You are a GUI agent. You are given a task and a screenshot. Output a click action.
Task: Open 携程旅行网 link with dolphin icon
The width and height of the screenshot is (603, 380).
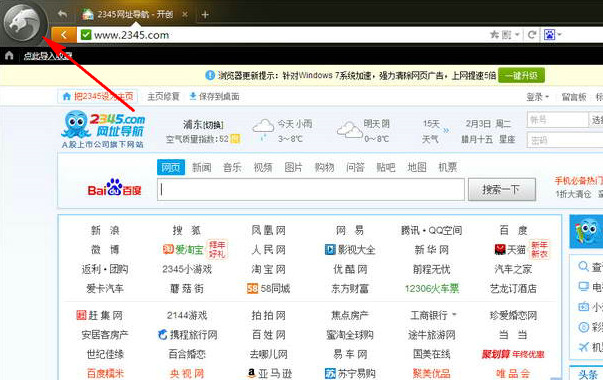tap(187, 335)
